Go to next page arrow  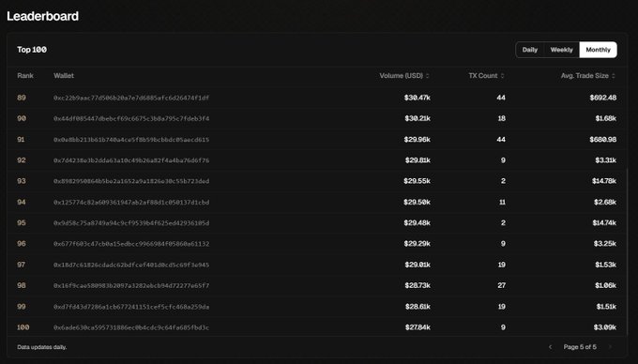tap(610, 347)
